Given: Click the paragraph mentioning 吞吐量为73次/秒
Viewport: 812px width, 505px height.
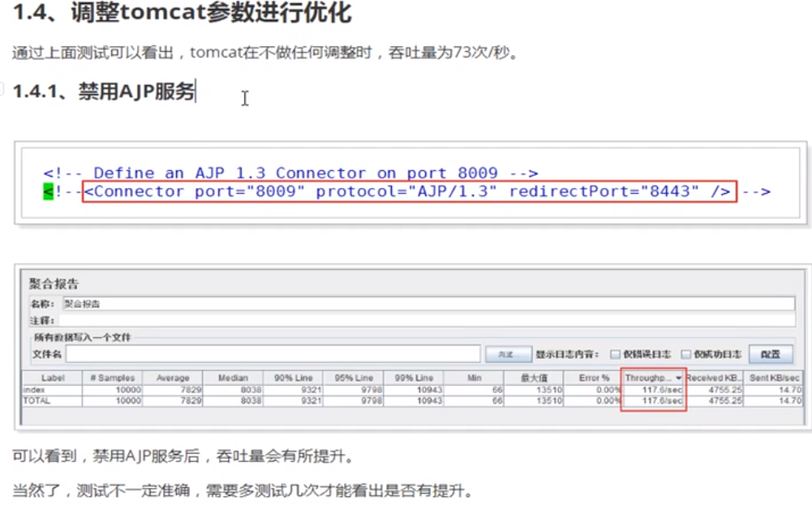Looking at the screenshot, I should [265, 52].
